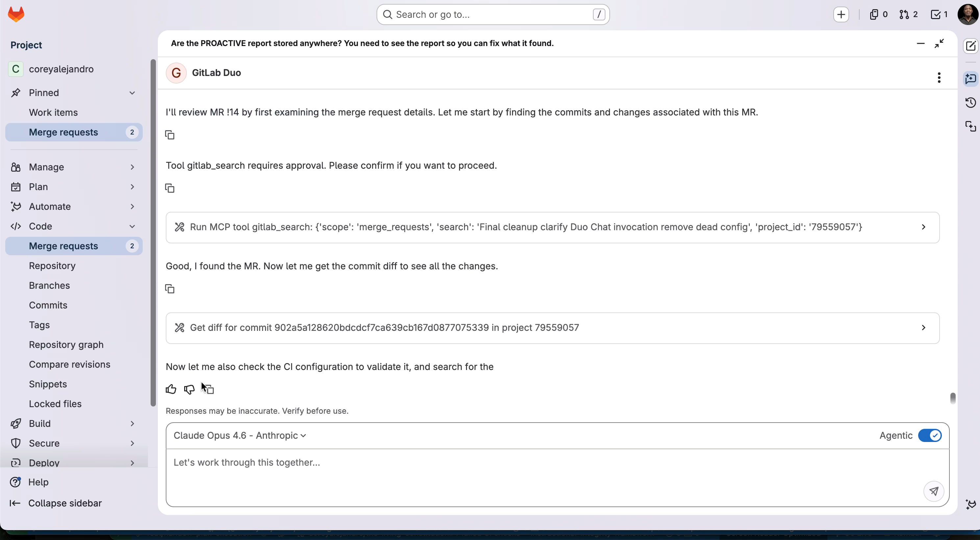The width and height of the screenshot is (980, 540).
Task: Start a new chat with the compose icon
Action: tap(970, 46)
